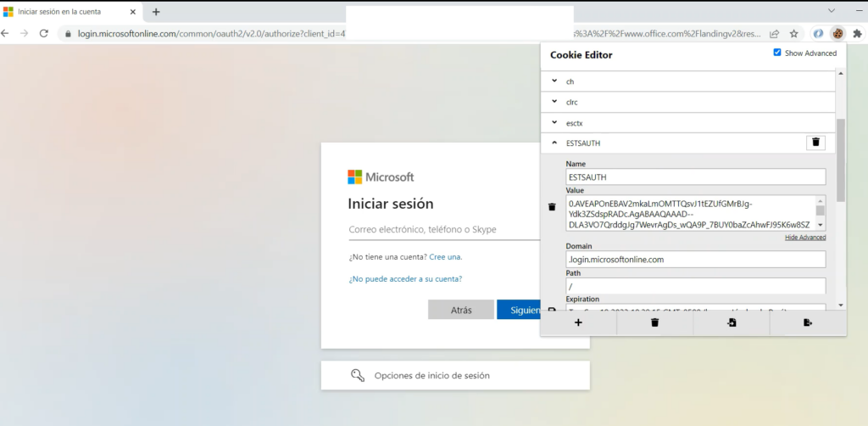Viewport: 868px width, 426px height.
Task: Open Opciones de inicio de sesión
Action: 455,375
